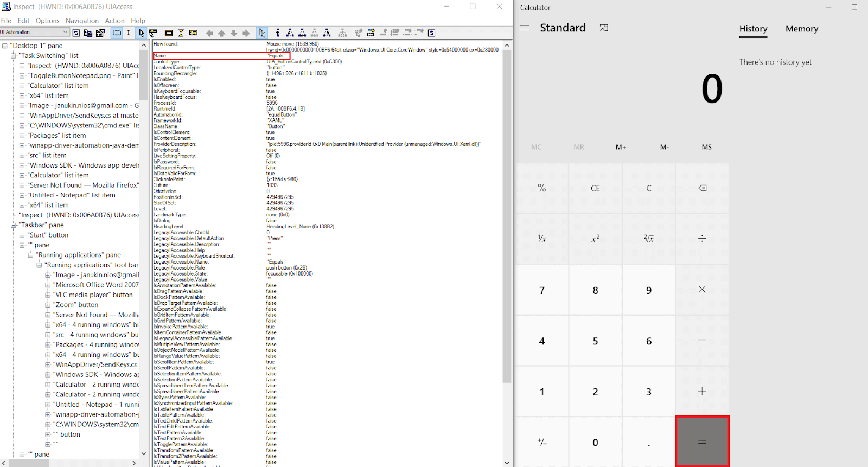Toggle Watch Cursor arrow toolbar icon
The image size is (868, 467).
(141, 33)
